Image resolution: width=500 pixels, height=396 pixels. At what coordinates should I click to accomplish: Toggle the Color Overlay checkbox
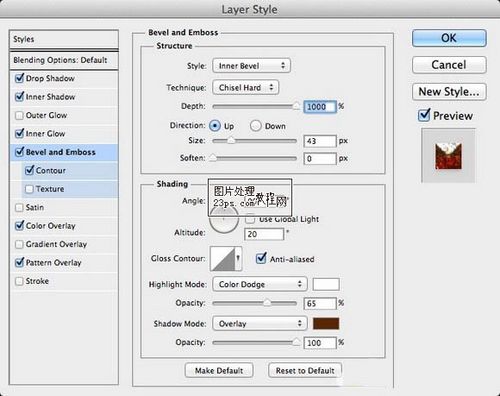[20, 226]
